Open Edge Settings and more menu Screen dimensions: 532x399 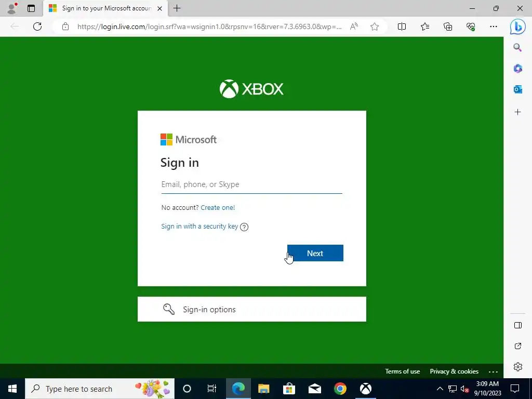494,26
